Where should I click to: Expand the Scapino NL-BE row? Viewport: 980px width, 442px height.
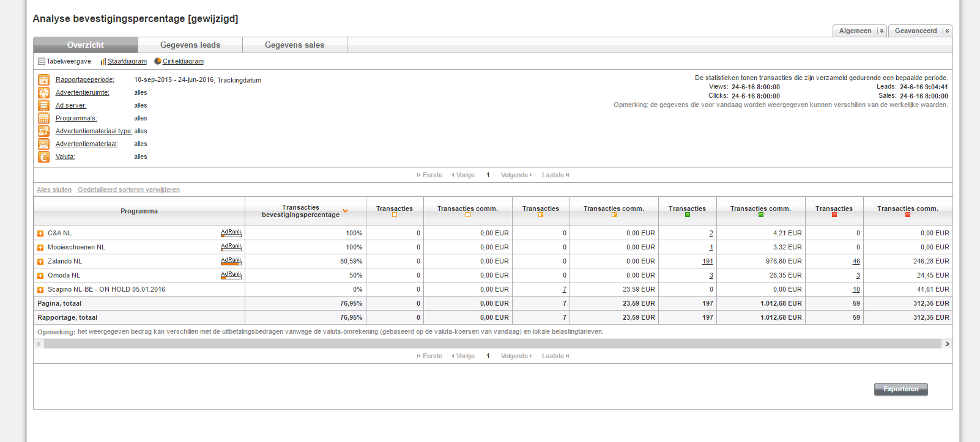[x=40, y=290]
